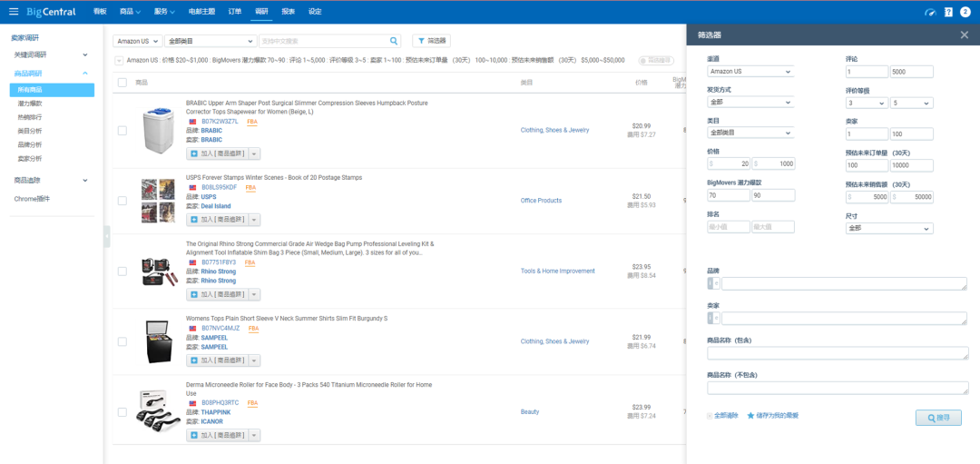Open the 设定 menu
The width and height of the screenshot is (980, 464).
(315, 12)
